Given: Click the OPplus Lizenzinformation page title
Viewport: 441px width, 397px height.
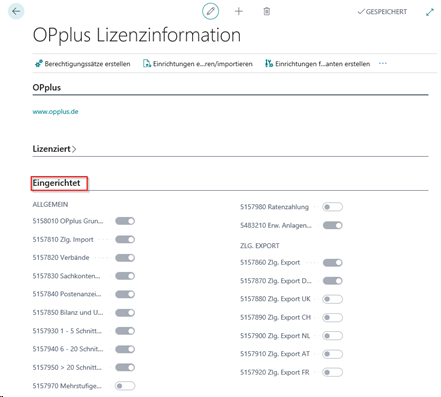Looking at the screenshot, I should [137, 35].
